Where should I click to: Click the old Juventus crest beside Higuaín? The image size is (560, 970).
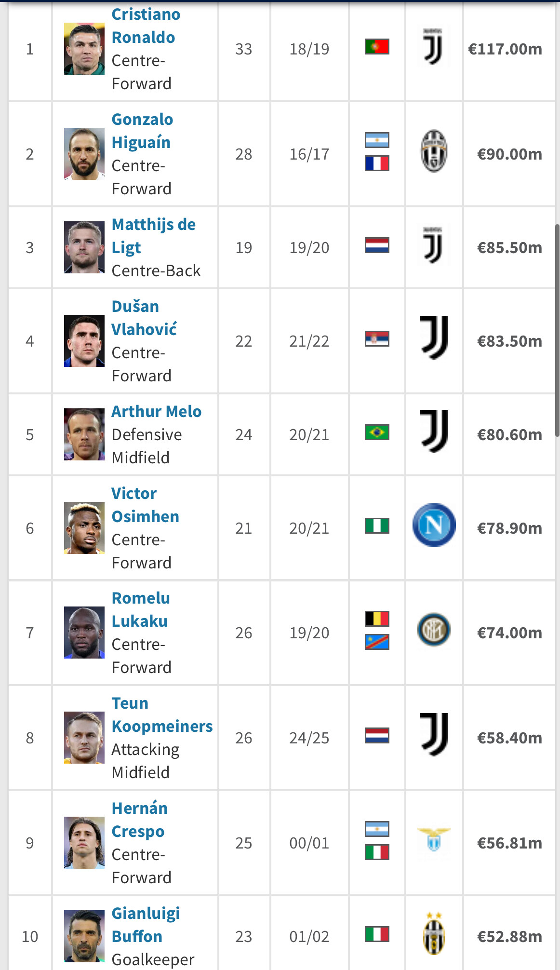(434, 151)
